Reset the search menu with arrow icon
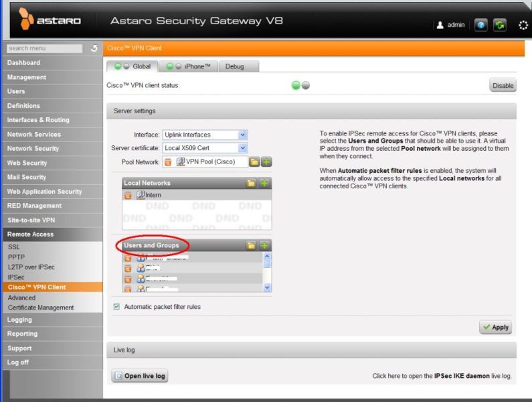Image resolution: width=532 pixels, height=402 pixels. 94,48
